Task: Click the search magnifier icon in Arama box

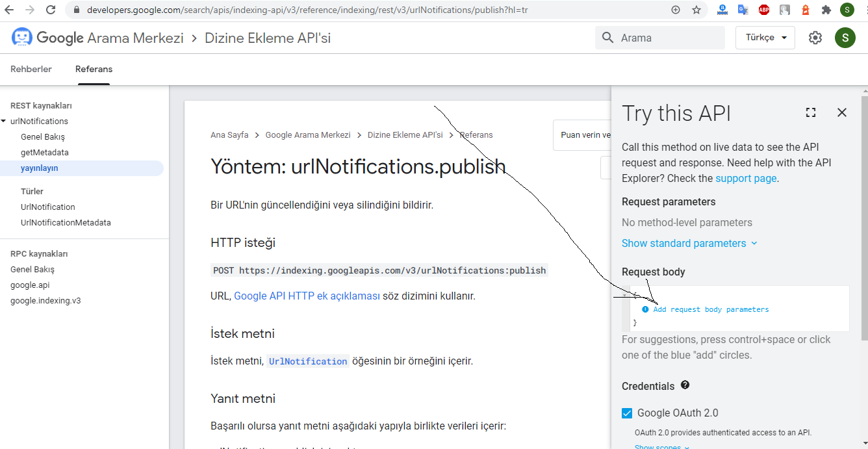Action: (x=608, y=38)
